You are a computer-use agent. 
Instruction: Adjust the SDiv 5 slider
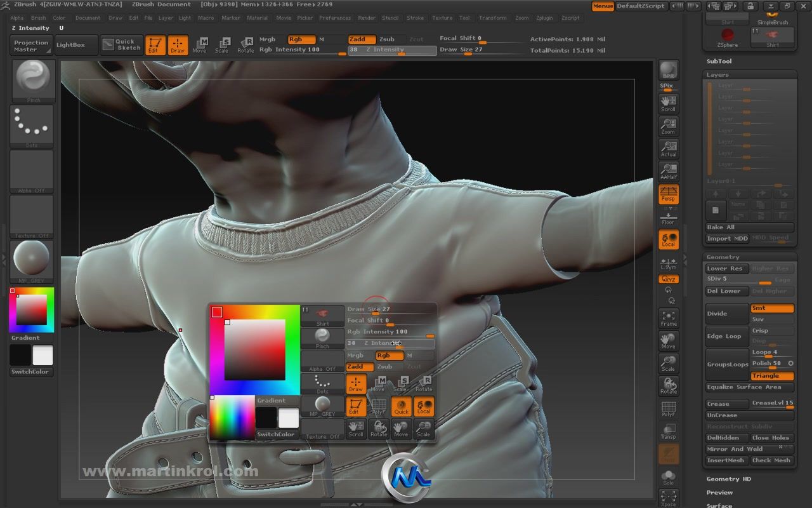click(739, 280)
